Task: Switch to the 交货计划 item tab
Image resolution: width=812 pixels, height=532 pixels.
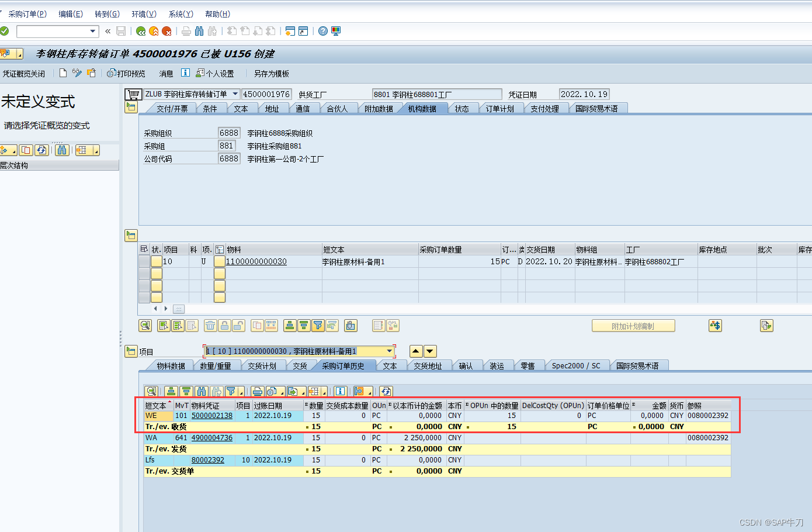Action: (x=262, y=366)
